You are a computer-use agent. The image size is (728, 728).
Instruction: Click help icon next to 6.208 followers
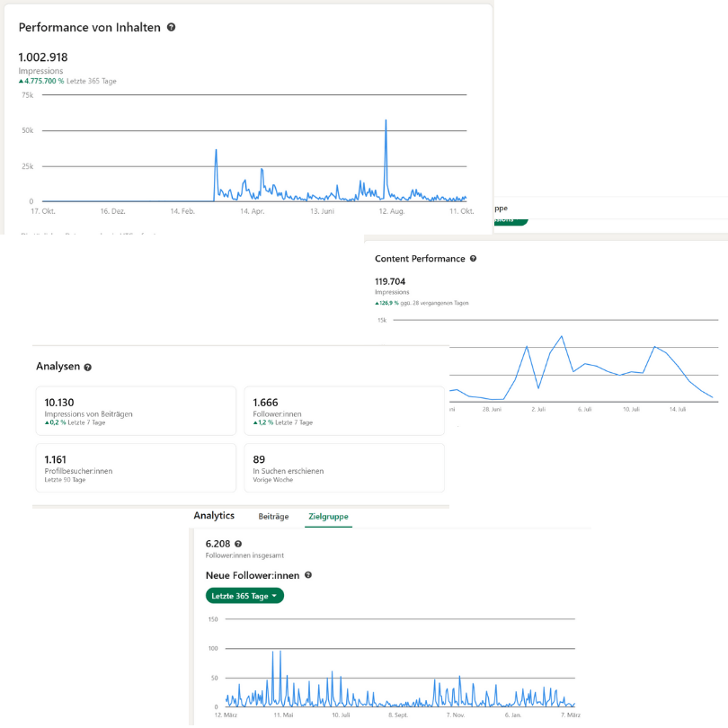point(238,544)
